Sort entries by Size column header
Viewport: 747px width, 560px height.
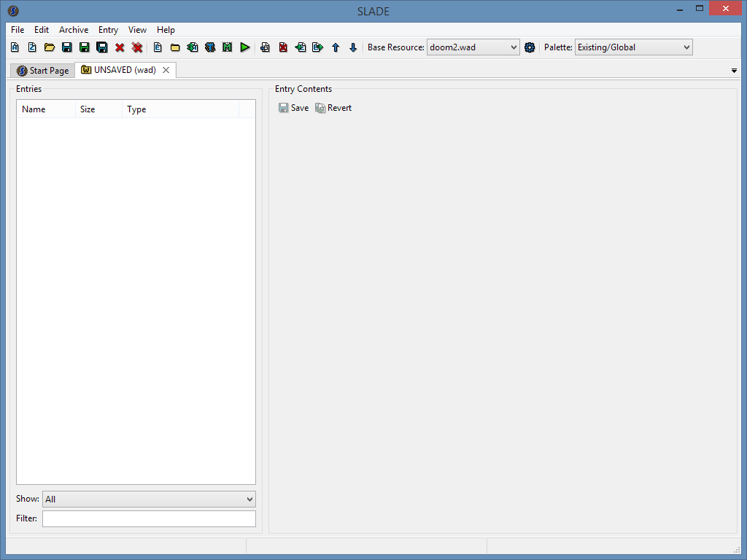[99, 109]
